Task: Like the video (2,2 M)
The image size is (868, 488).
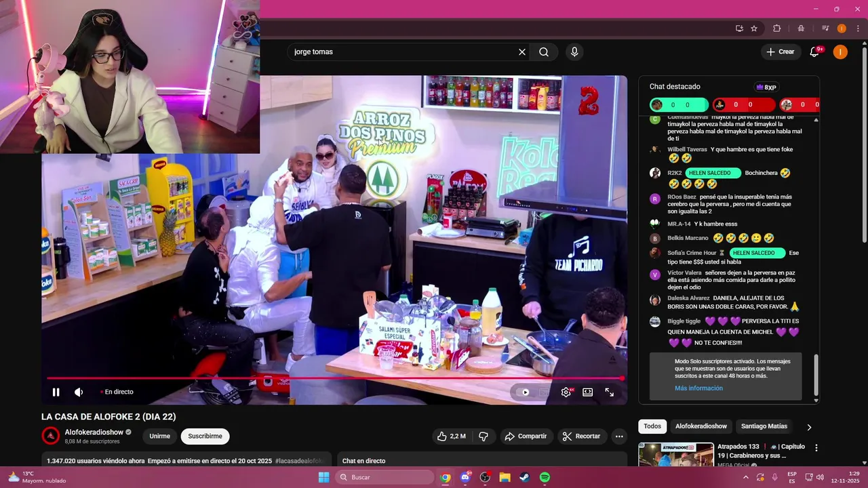Action: (x=452, y=436)
